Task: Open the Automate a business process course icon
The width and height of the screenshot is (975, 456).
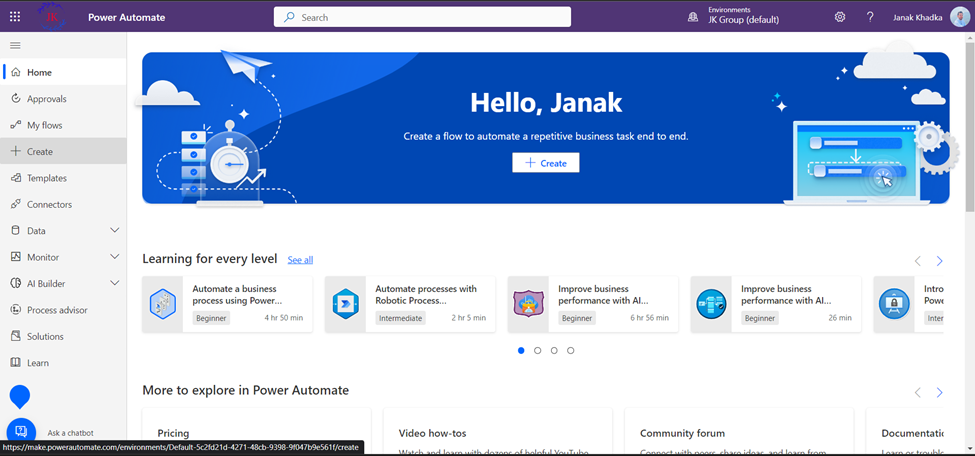Action: [x=163, y=304]
